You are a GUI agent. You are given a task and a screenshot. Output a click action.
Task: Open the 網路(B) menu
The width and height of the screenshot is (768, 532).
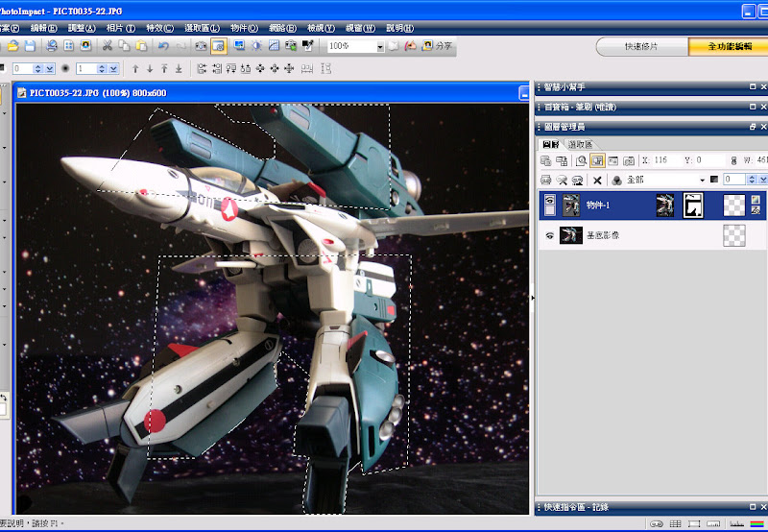coord(282,29)
